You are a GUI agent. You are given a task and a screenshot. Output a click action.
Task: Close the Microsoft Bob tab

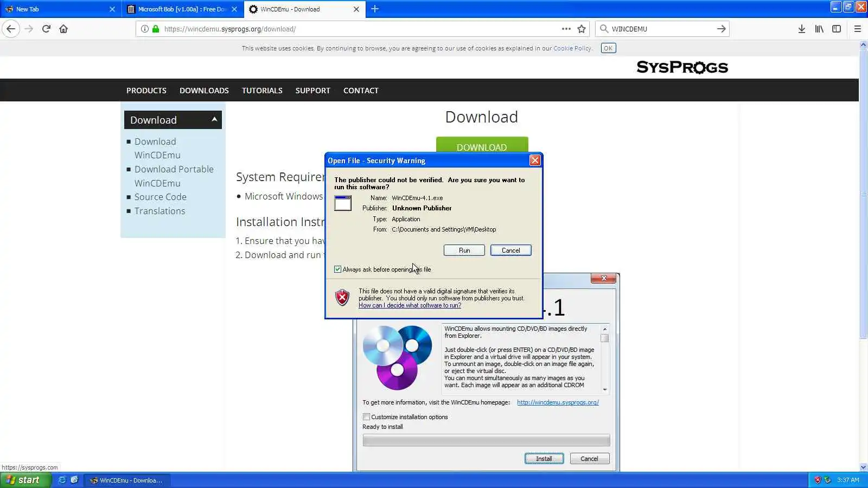coord(234,9)
